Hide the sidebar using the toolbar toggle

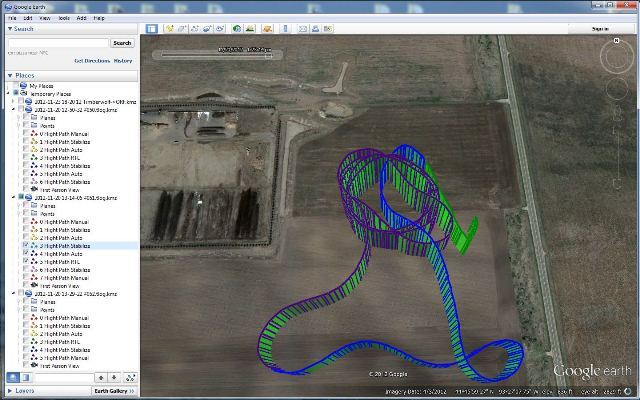coord(152,29)
